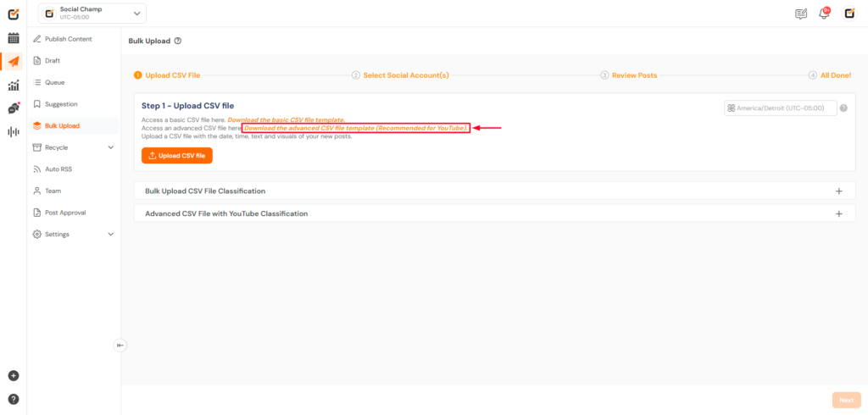
Task: Open the chat engage icon with red dot
Action: point(14,108)
